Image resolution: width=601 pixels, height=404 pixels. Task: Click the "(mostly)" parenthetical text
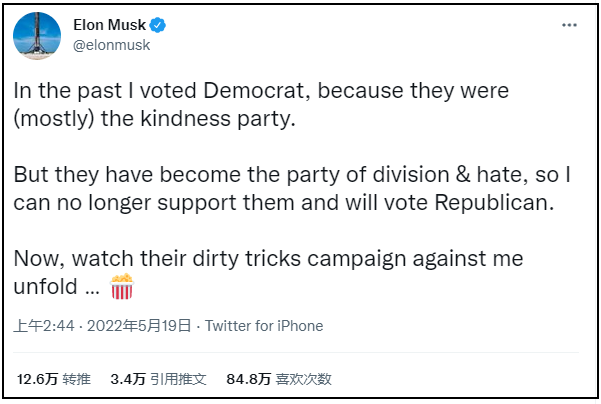pyautogui.click(x=51, y=119)
